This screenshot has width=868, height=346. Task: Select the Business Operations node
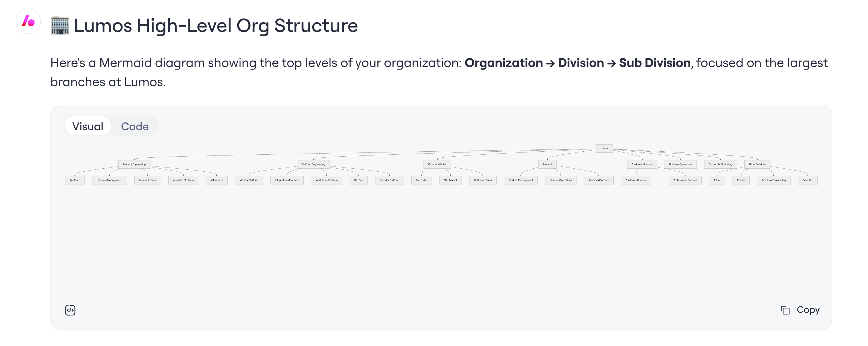[x=680, y=164]
